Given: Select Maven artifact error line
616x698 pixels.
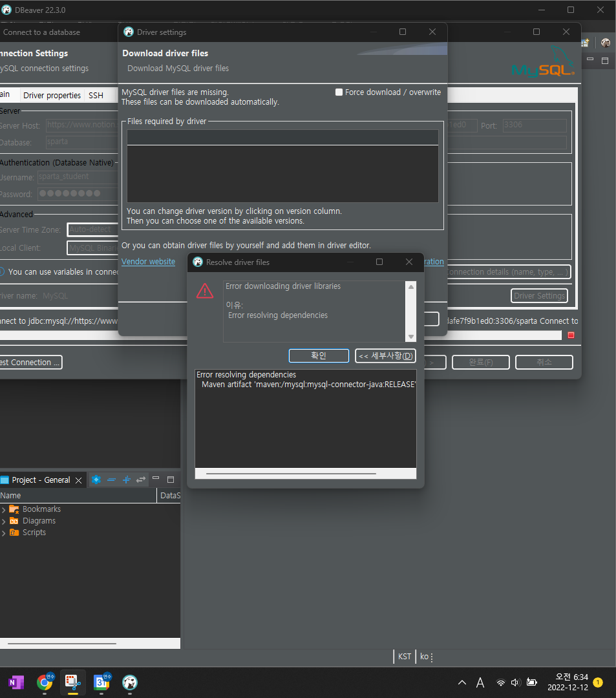Looking at the screenshot, I should click(308, 384).
